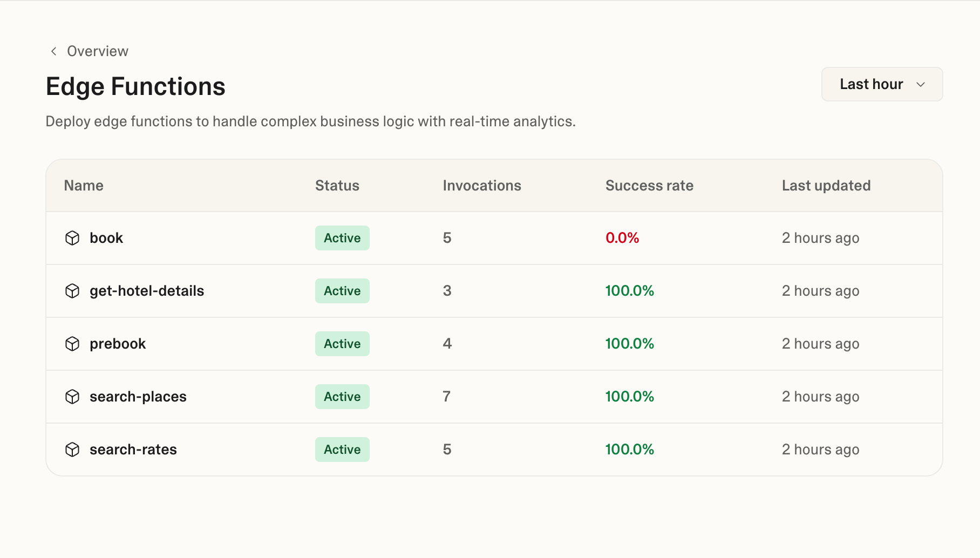Click the Active badge on the book row
This screenshot has height=558, width=980.
pos(342,237)
